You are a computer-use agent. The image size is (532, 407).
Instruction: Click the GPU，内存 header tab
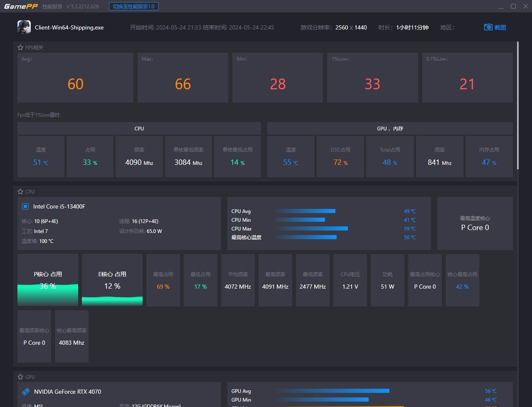pos(390,128)
